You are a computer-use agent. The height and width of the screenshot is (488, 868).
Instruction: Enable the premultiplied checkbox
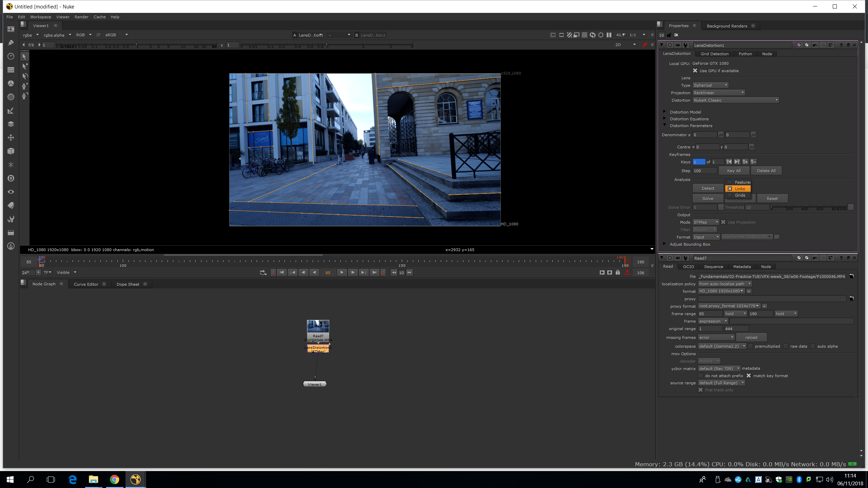[x=751, y=346]
